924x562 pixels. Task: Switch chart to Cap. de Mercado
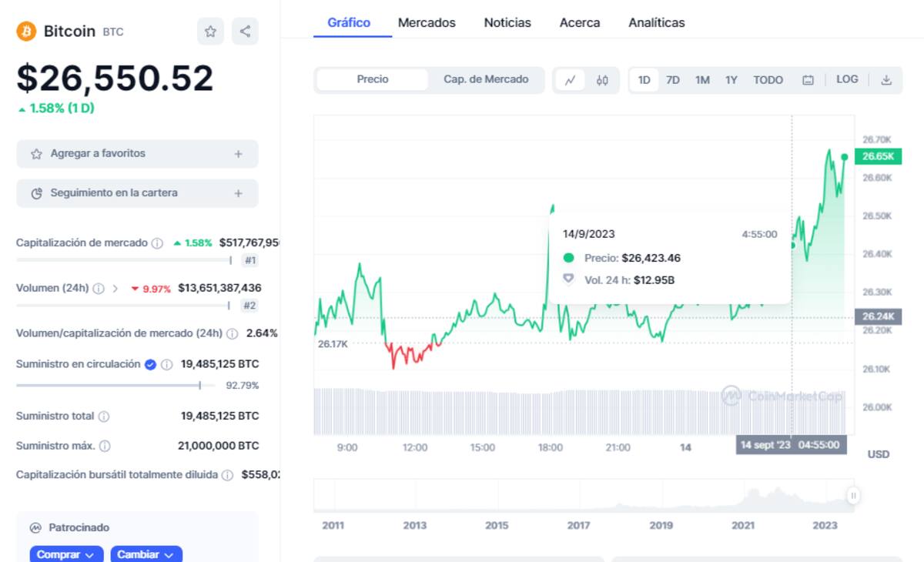click(486, 79)
